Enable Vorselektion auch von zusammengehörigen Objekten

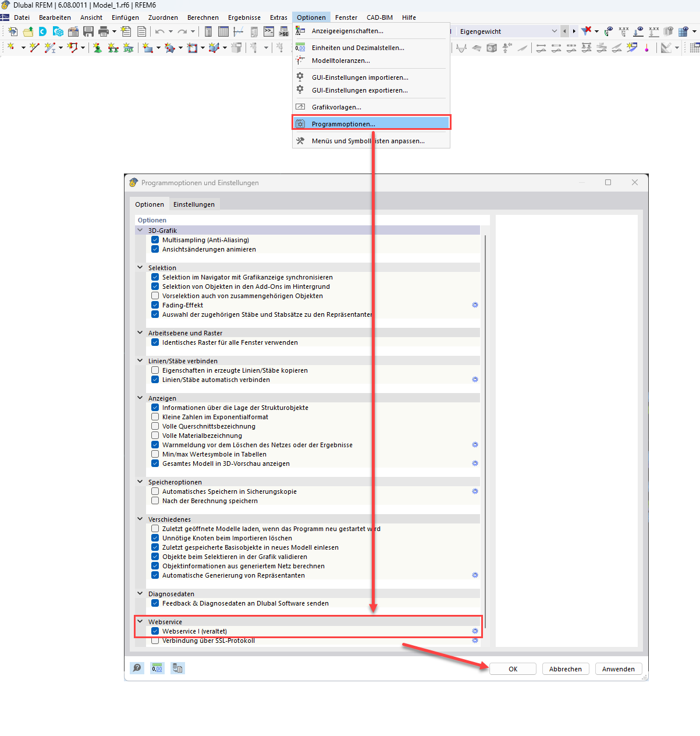tap(155, 296)
